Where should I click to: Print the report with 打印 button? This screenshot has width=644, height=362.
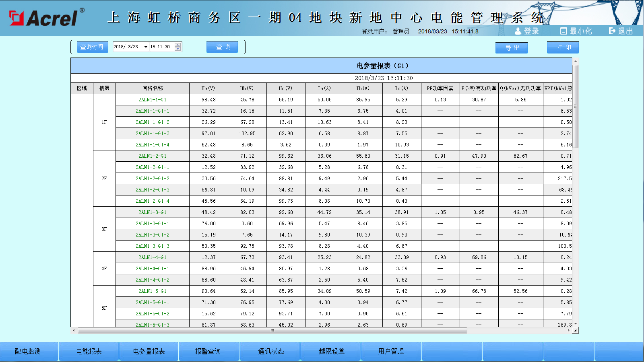point(563,47)
